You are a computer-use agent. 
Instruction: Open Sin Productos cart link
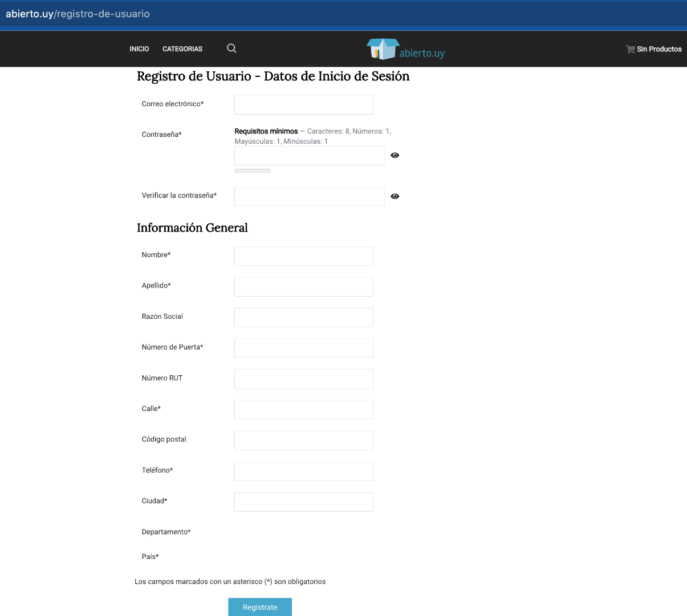pyautogui.click(x=659, y=49)
